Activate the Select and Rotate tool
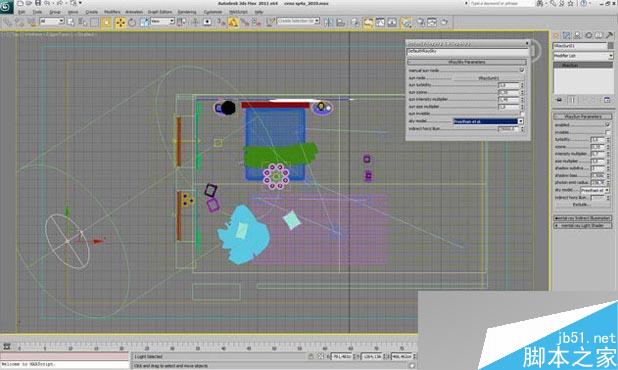This screenshot has width=618, height=370. 132,22
